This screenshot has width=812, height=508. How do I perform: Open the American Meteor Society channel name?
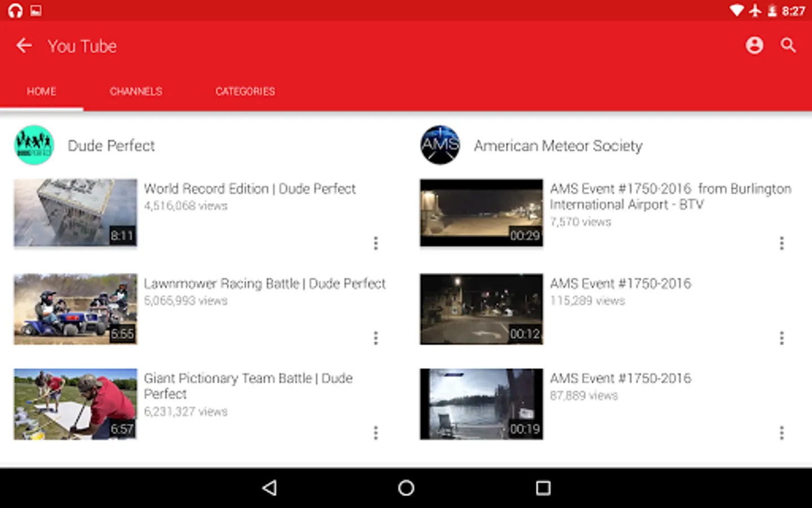(558, 146)
